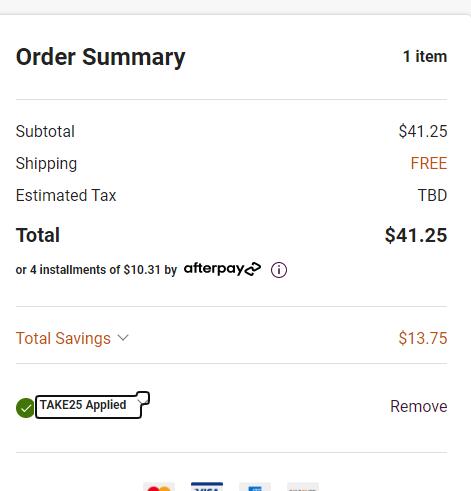This screenshot has width=471, height=491.
Task: Click the bold Total amount $41.25
Action: point(416,235)
